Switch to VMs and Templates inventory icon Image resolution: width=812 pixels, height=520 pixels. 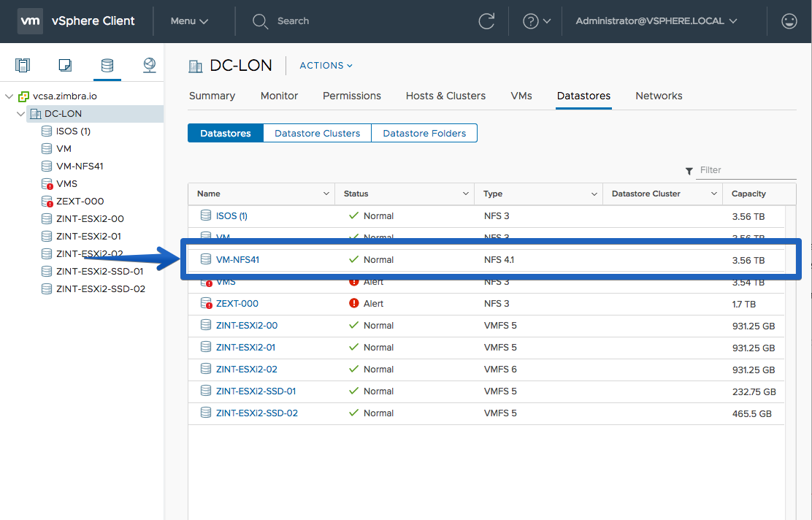(65, 65)
